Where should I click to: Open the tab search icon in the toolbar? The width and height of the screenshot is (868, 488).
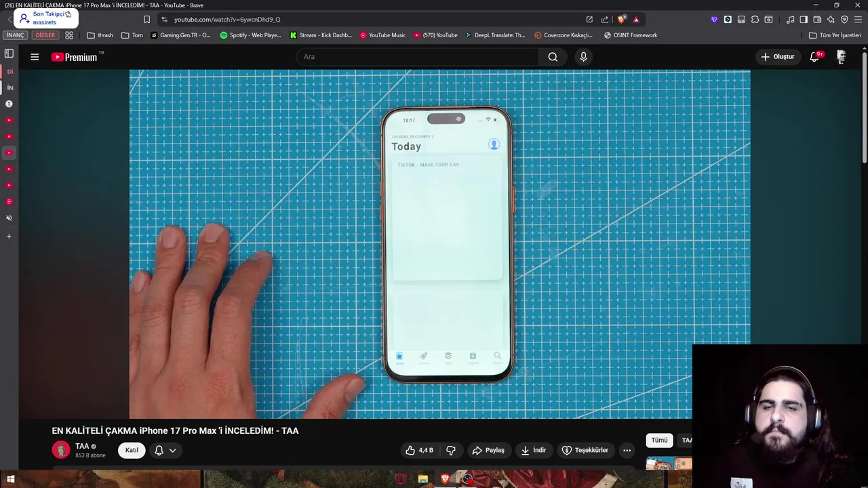pyautogui.click(x=768, y=20)
